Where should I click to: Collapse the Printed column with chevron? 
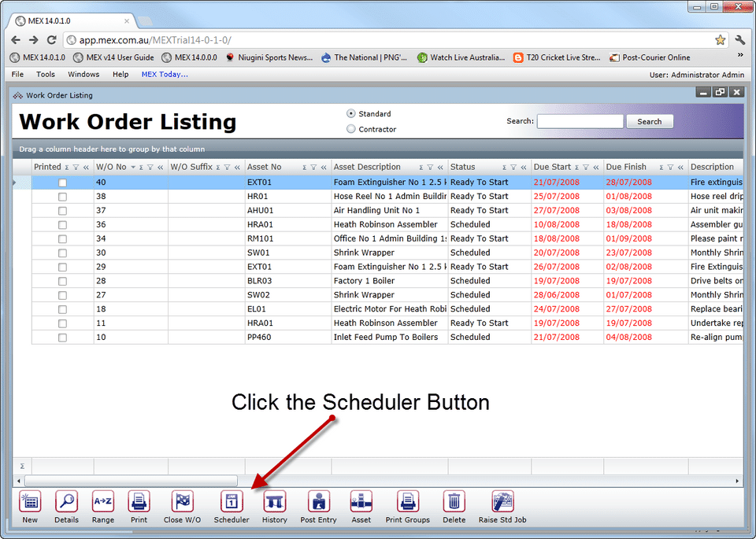pyautogui.click(x=86, y=167)
